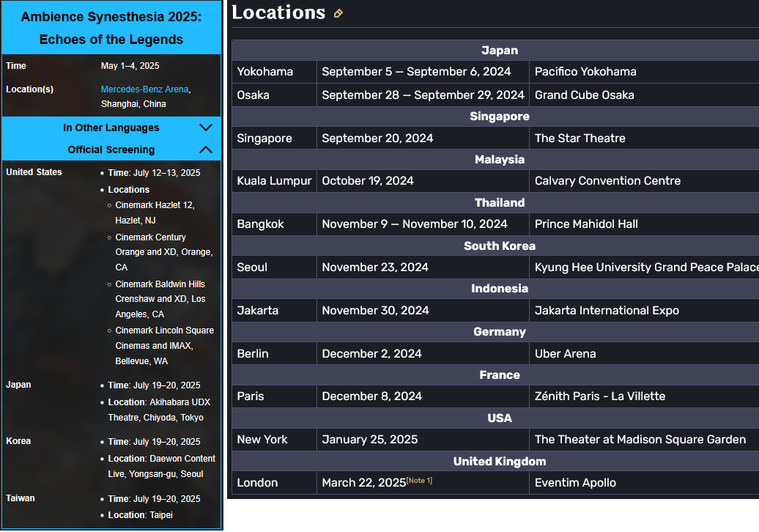Click the November 23, 2024 date cell
The width and height of the screenshot is (759, 532).
(423, 267)
